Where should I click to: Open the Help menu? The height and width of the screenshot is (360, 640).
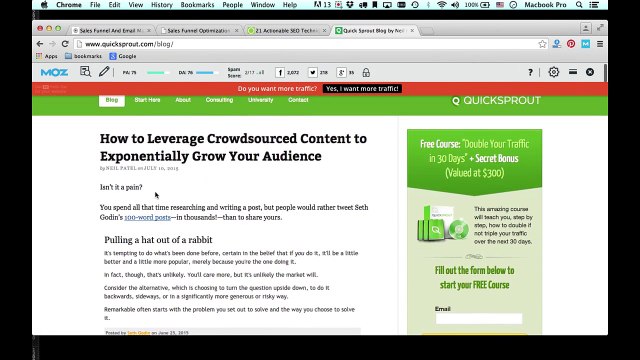pyautogui.click(x=290, y=5)
